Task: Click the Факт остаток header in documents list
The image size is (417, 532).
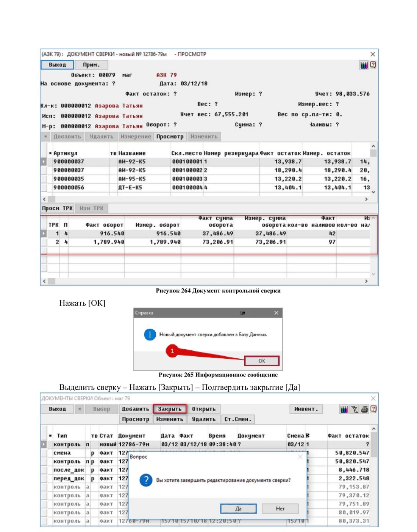Action: (348, 436)
